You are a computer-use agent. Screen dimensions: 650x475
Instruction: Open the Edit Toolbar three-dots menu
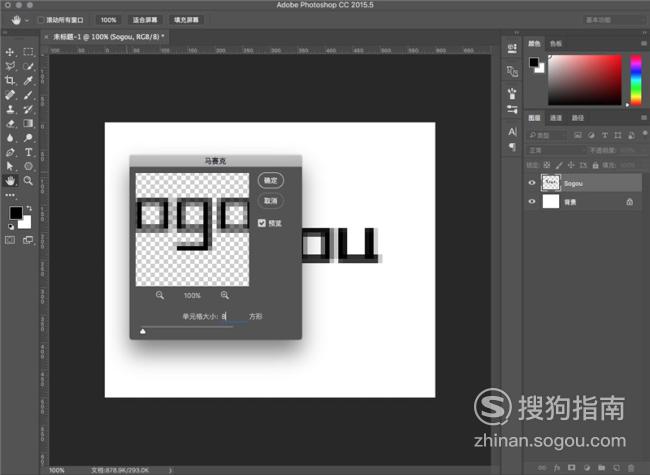pyautogui.click(x=10, y=195)
